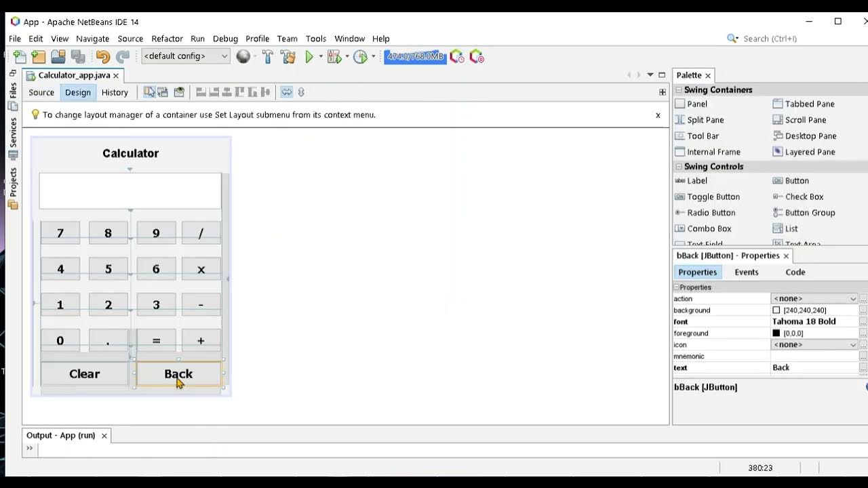Click the foreground black color swatch
The width and height of the screenshot is (868, 488).
coord(776,333)
